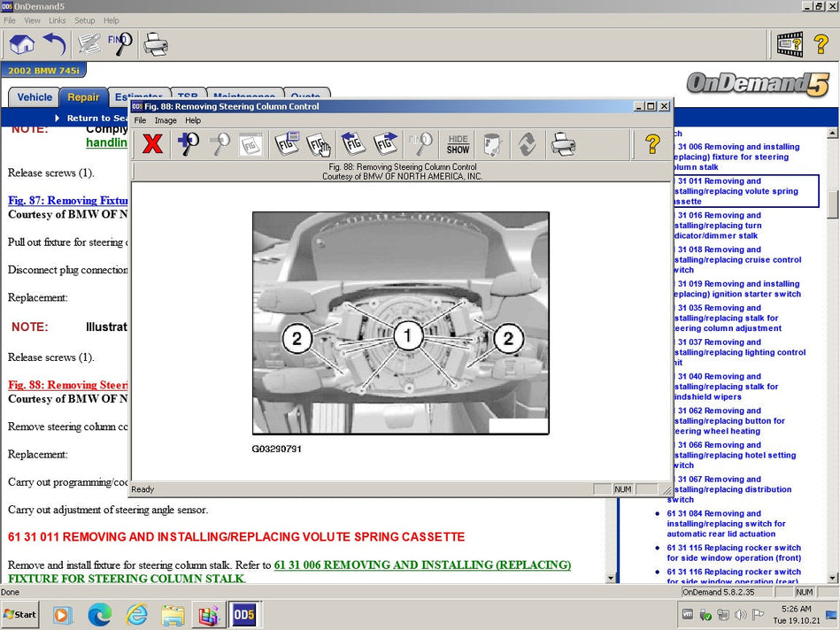Print the figure from the popup toolbar
This screenshot has height=630, width=840.
click(x=562, y=143)
